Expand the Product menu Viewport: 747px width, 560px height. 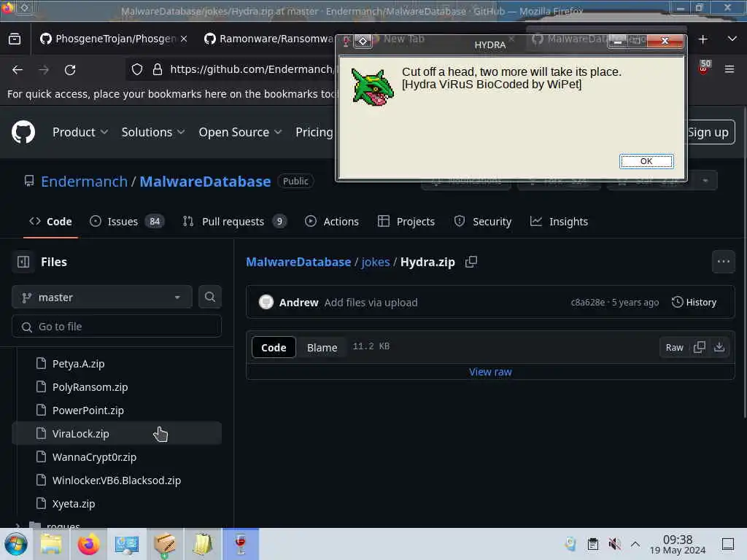pos(80,132)
